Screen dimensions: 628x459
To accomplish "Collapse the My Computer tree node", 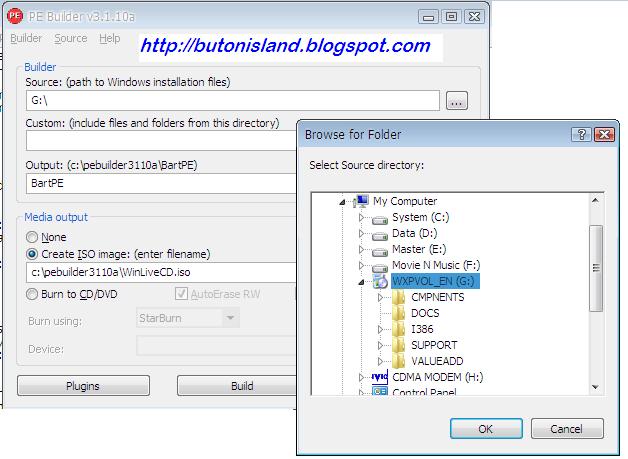I will click(x=342, y=202).
